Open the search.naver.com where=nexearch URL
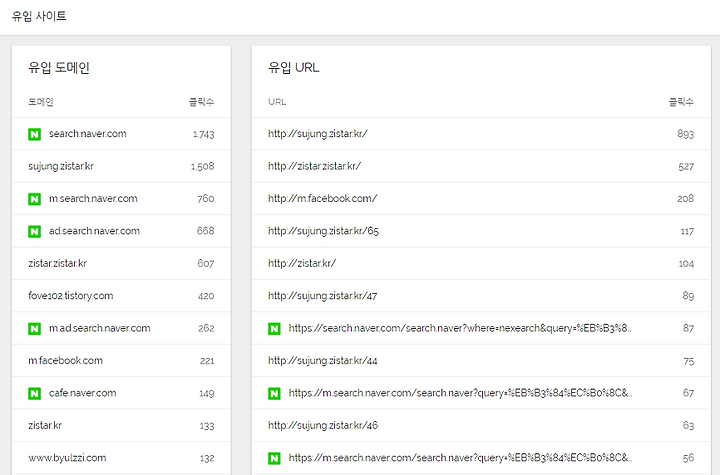The height and width of the screenshot is (475, 720). [460, 328]
